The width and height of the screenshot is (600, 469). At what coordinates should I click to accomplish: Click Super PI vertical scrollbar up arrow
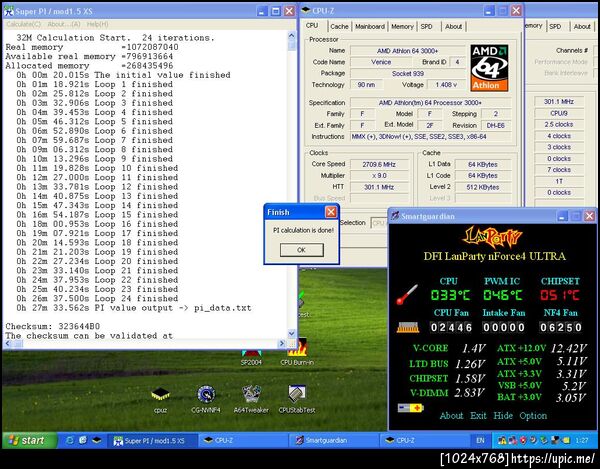click(x=291, y=36)
